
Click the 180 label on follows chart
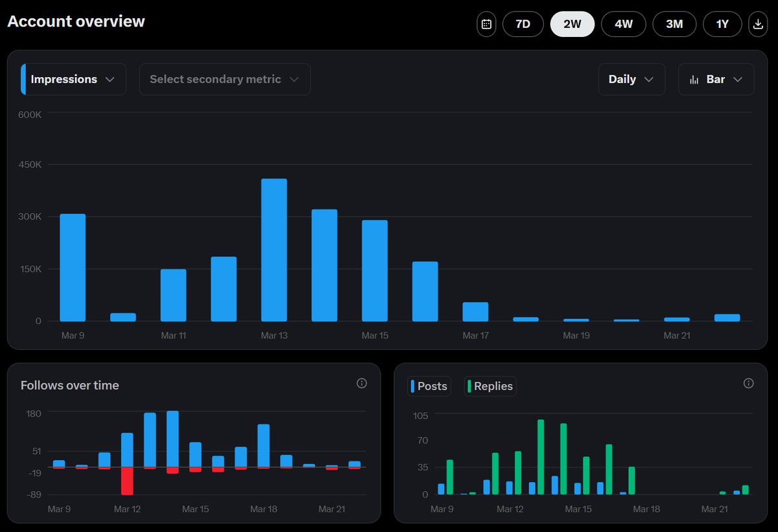tap(34, 413)
